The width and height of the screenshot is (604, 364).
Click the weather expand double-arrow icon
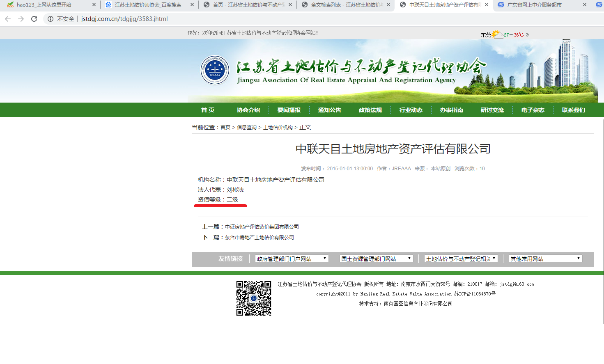click(x=528, y=35)
